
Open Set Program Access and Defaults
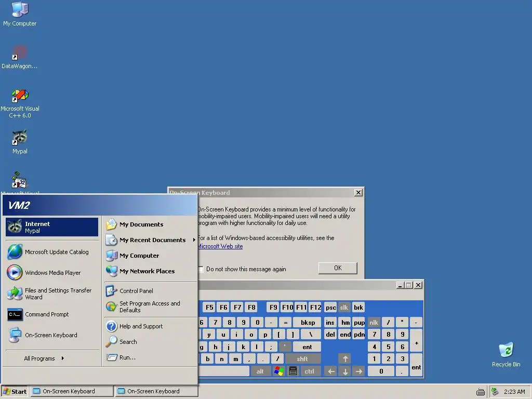151,307
